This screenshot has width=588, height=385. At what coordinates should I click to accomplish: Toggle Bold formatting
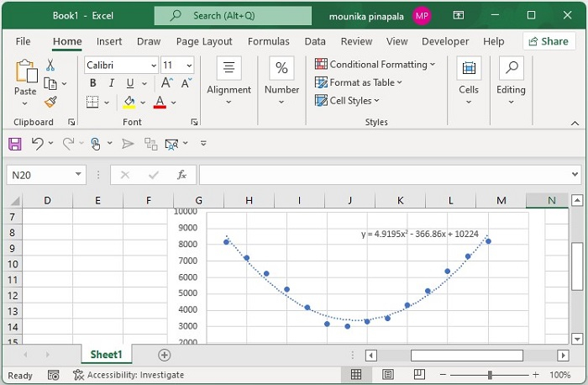(92, 82)
